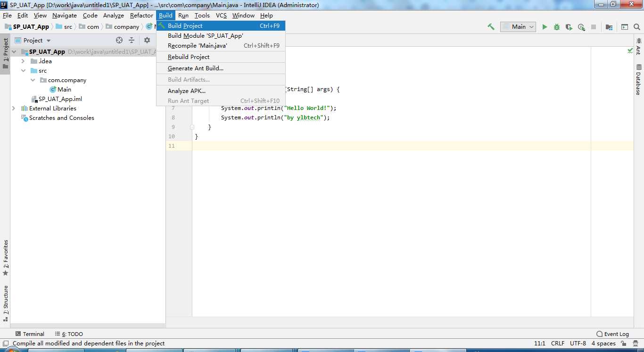Open the Main run configuration dropdown

coord(518,27)
